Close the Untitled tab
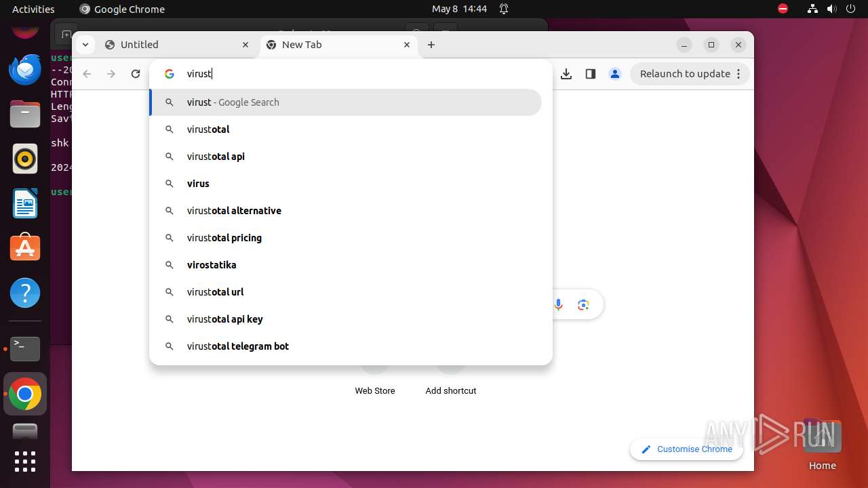 [x=245, y=45]
